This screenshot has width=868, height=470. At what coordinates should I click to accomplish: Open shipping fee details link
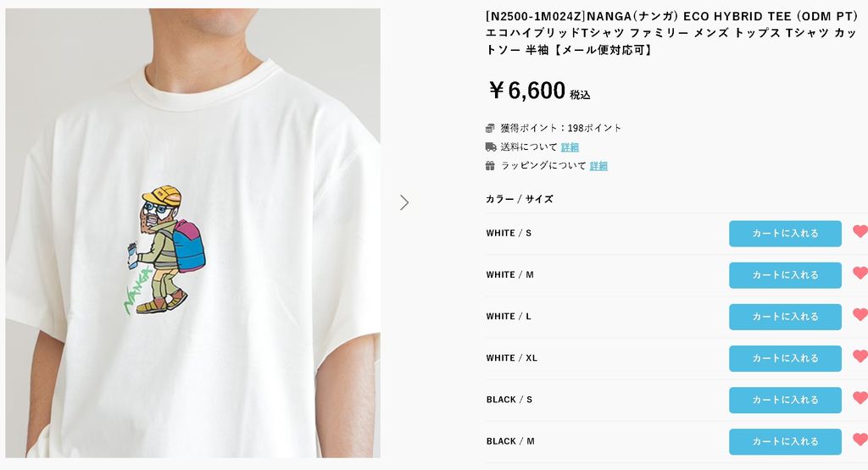click(570, 147)
